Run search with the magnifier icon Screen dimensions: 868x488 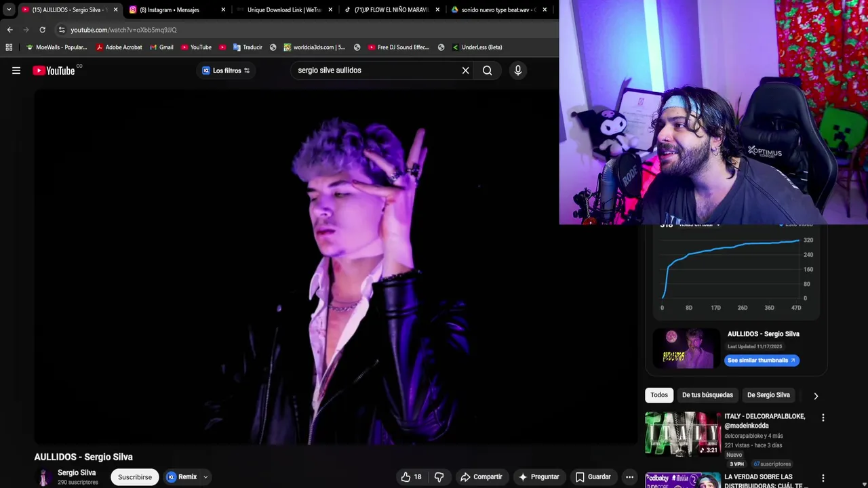click(487, 70)
